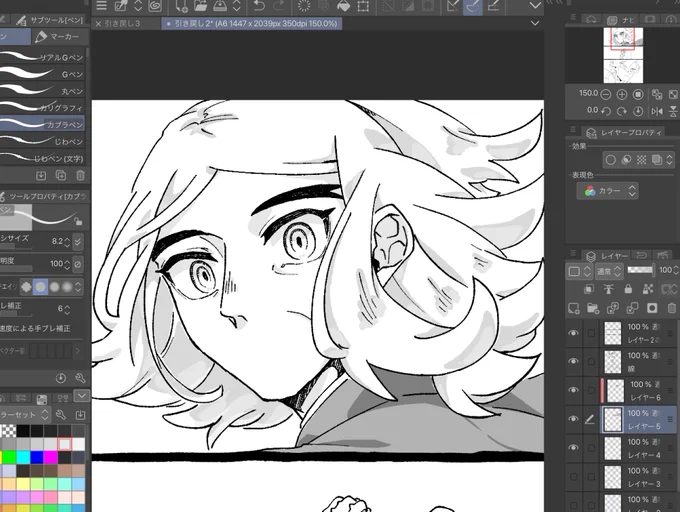This screenshot has width=680, height=512.
Task: Delete the selected layer with trash icon
Action: [672, 308]
